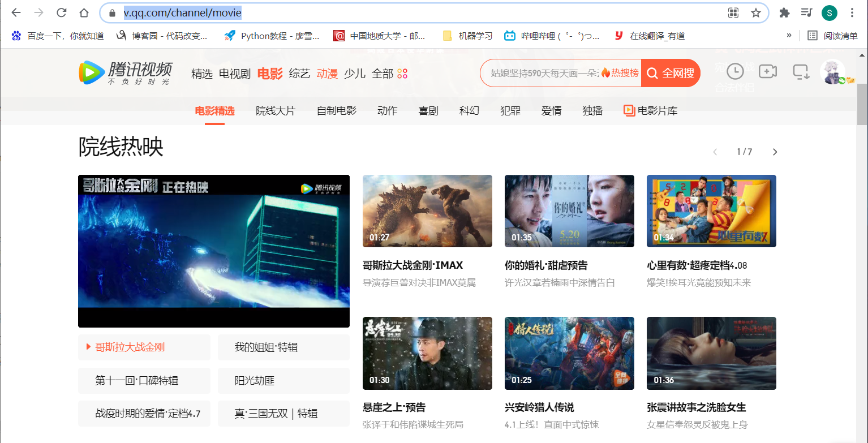Image resolution: width=868 pixels, height=443 pixels.
Task: Select 第十一回·口碑特辑 playlist item
Action: pyautogui.click(x=144, y=381)
